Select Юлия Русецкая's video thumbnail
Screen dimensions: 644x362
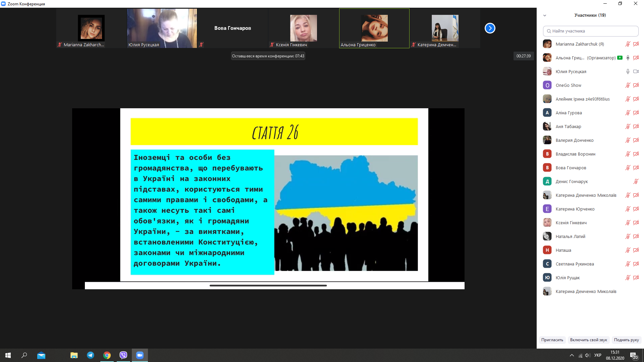pyautogui.click(x=162, y=28)
